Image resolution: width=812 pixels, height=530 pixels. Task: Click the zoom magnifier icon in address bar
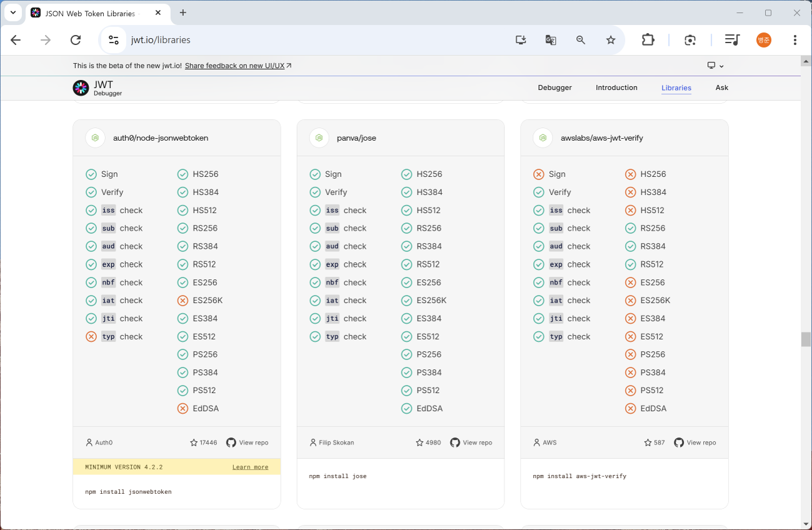581,40
